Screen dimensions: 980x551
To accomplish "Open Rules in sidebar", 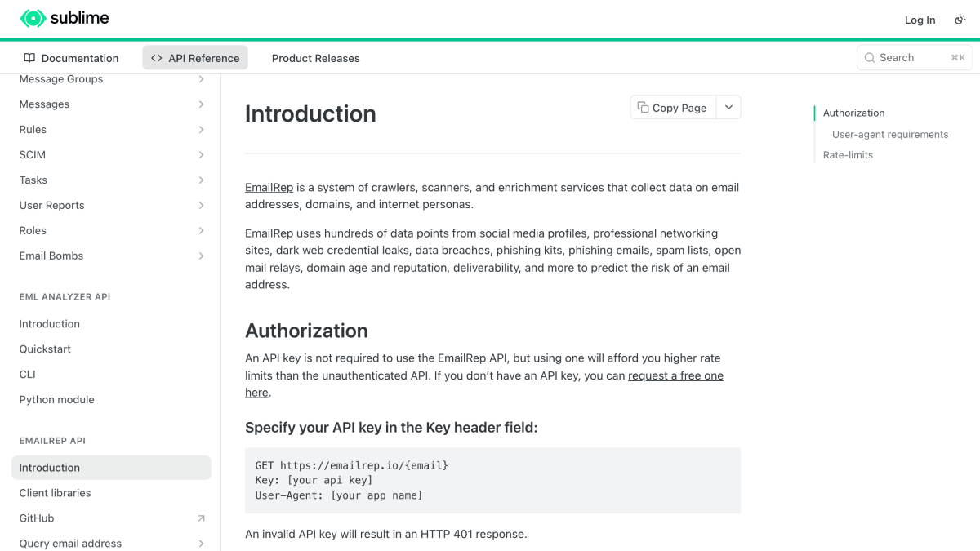I will pyautogui.click(x=111, y=130).
